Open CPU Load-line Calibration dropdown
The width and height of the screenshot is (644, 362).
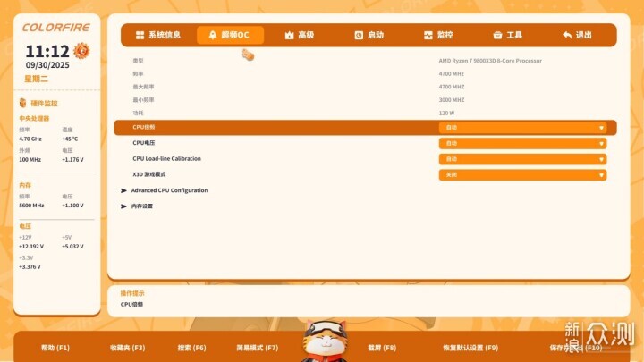[x=522, y=159]
